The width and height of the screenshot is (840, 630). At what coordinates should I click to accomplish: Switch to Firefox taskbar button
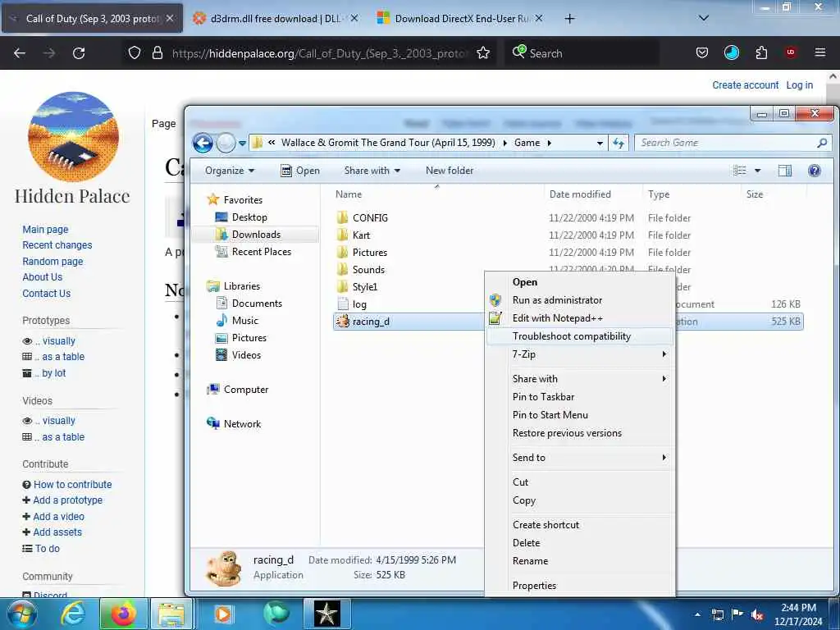tap(123, 614)
